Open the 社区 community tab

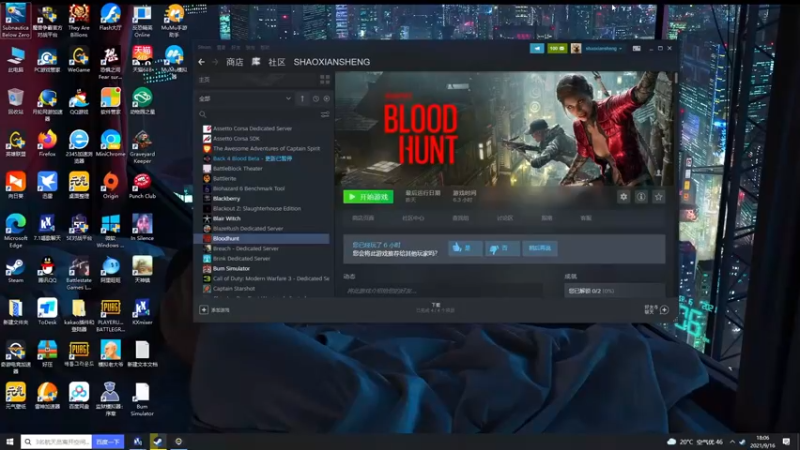coord(277,62)
